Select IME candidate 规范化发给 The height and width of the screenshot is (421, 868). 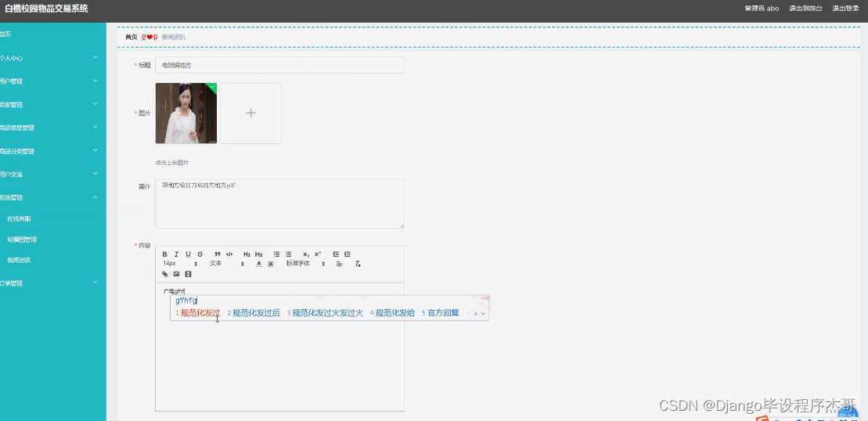[x=392, y=313]
